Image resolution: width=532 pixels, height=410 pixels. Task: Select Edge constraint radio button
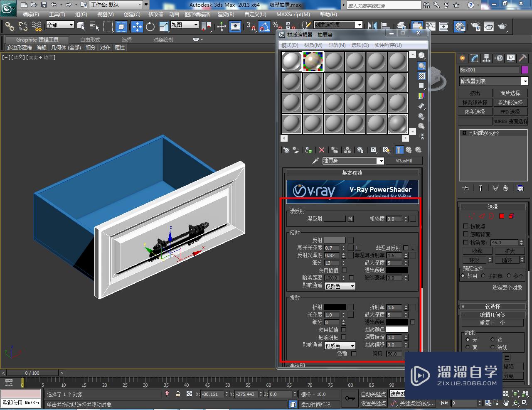tap(493, 339)
